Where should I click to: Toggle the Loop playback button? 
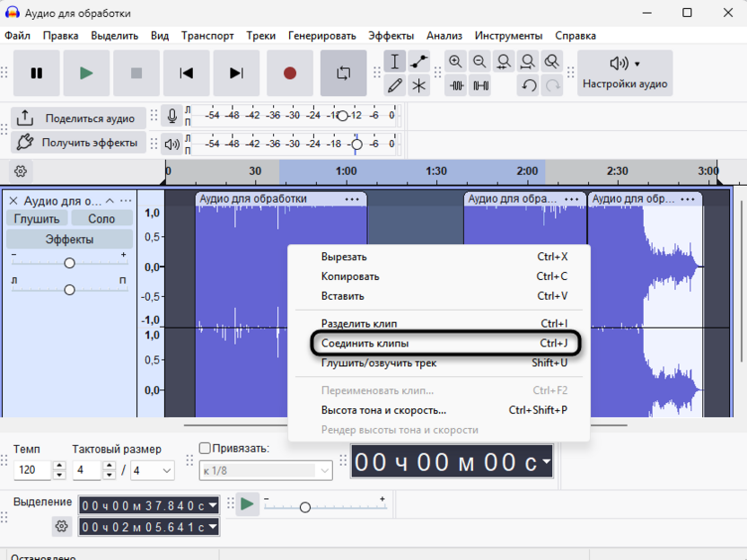pyautogui.click(x=343, y=74)
